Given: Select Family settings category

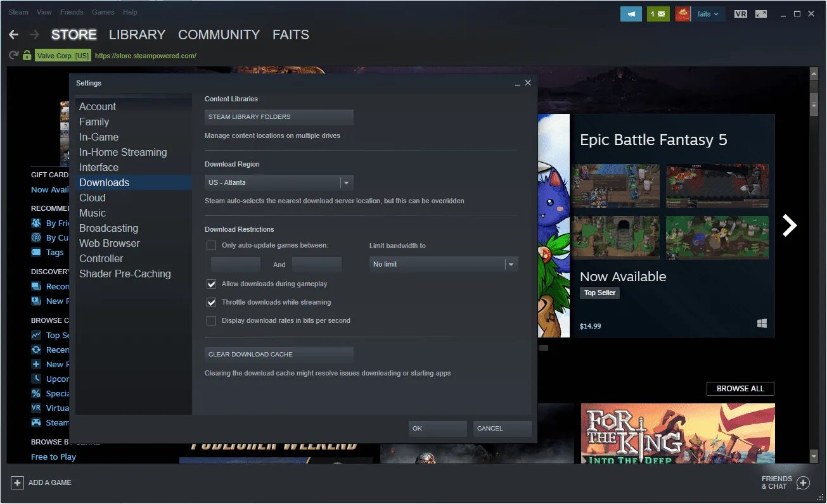Looking at the screenshot, I should click(x=134, y=122).
